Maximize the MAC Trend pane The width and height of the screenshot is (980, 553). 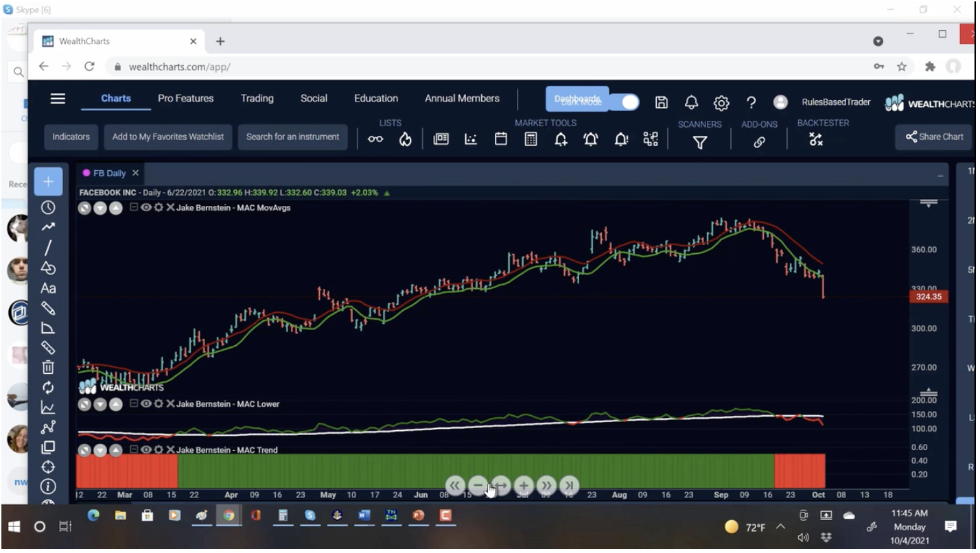pyautogui.click(x=84, y=450)
